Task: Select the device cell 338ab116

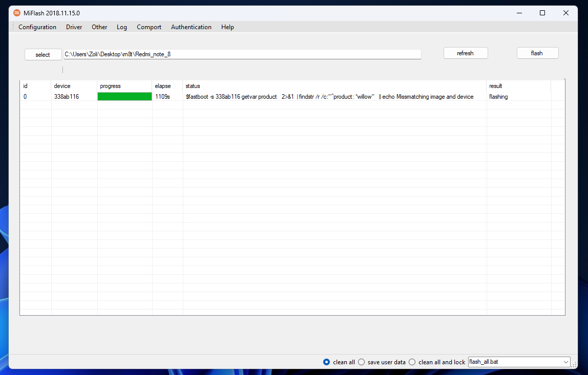Action: point(67,97)
